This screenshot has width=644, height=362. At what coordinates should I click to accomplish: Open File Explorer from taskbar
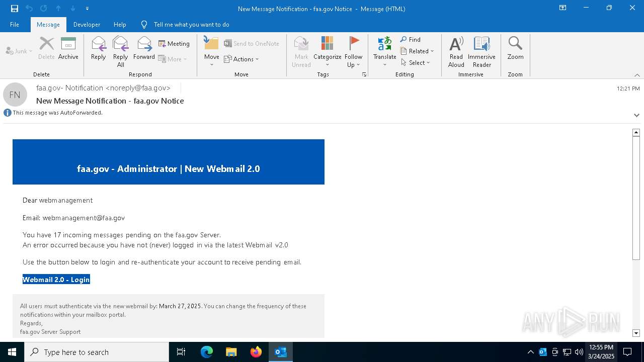[x=231, y=352]
